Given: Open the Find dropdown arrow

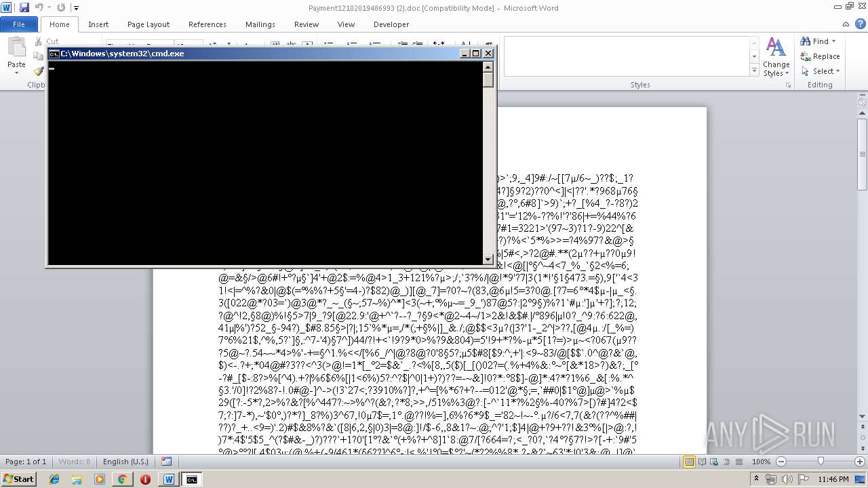Looking at the screenshot, I should (x=834, y=41).
